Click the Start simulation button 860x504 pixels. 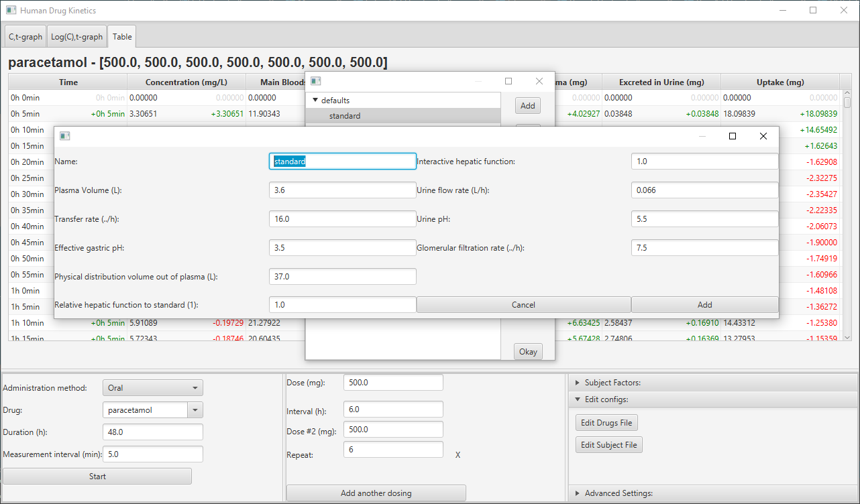(97, 477)
